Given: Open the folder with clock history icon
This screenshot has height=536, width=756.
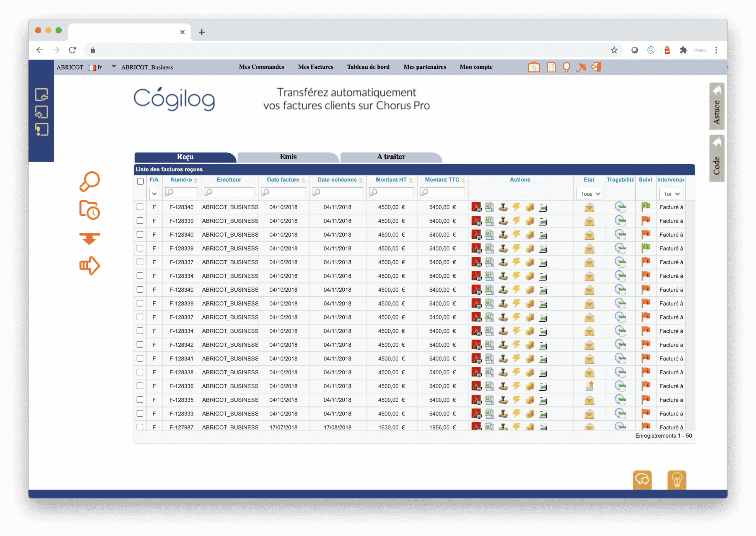Looking at the screenshot, I should click(x=89, y=210).
